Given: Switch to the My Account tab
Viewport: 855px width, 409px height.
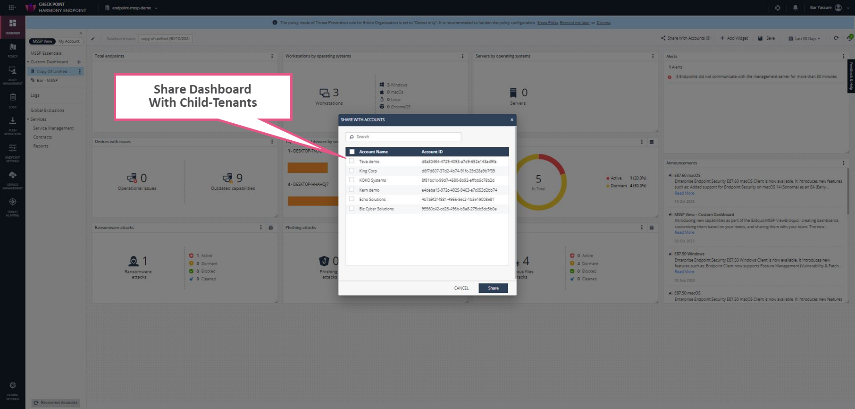Looking at the screenshot, I should click(x=70, y=41).
